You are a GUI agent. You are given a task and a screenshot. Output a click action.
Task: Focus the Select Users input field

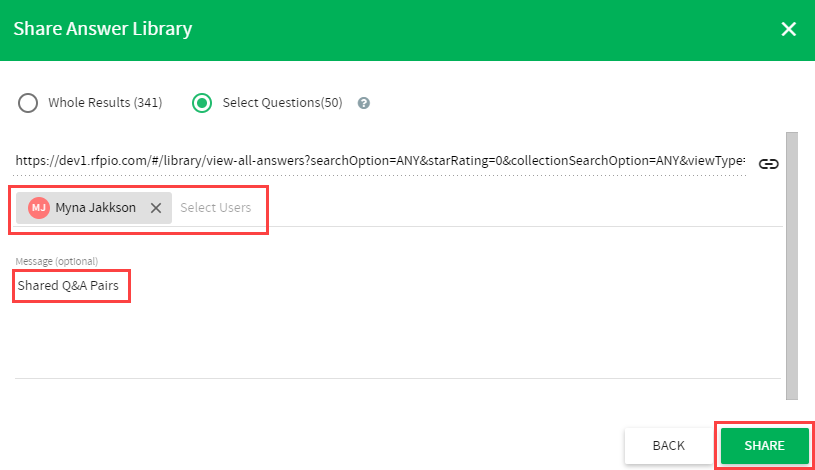tap(216, 207)
